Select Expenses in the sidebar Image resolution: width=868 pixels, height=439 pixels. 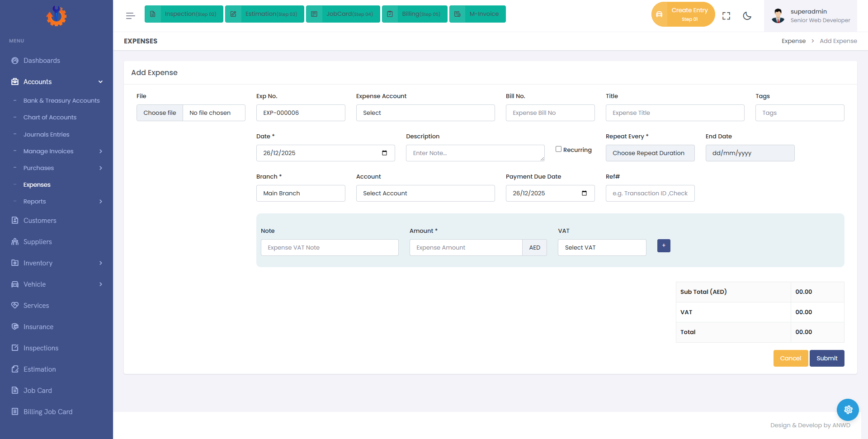[37, 184]
